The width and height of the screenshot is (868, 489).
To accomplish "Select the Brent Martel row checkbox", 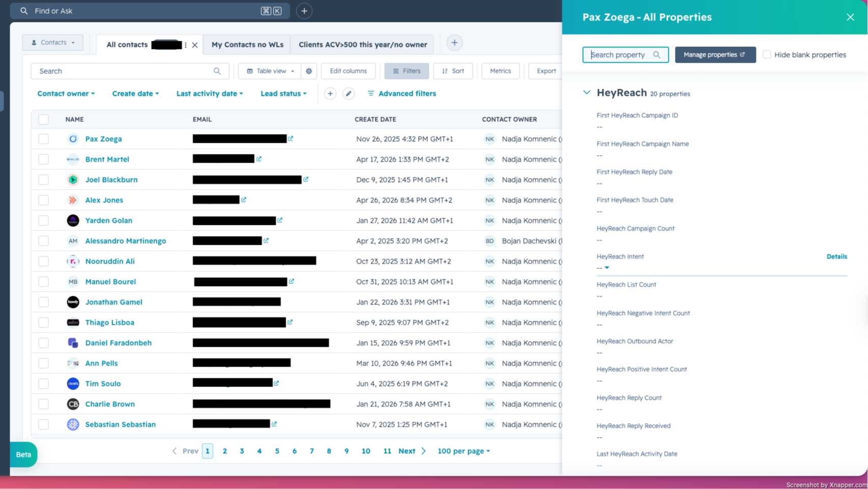I will tap(43, 159).
